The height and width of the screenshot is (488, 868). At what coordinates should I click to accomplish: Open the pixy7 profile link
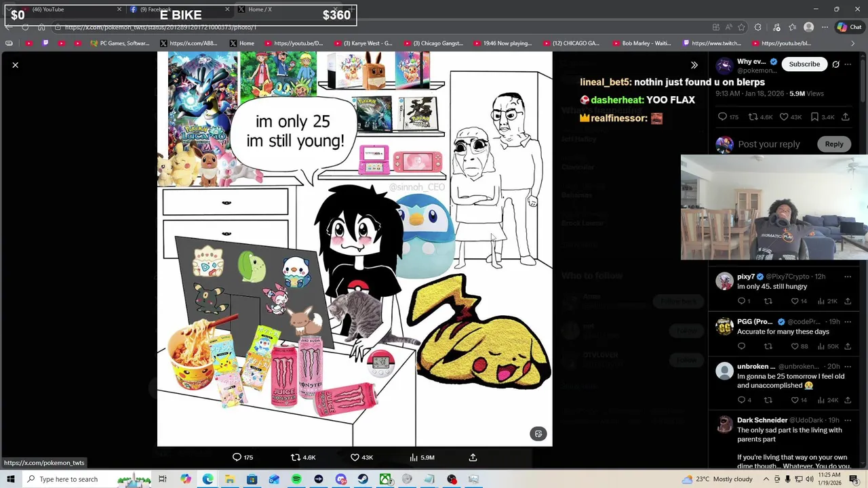click(746, 277)
